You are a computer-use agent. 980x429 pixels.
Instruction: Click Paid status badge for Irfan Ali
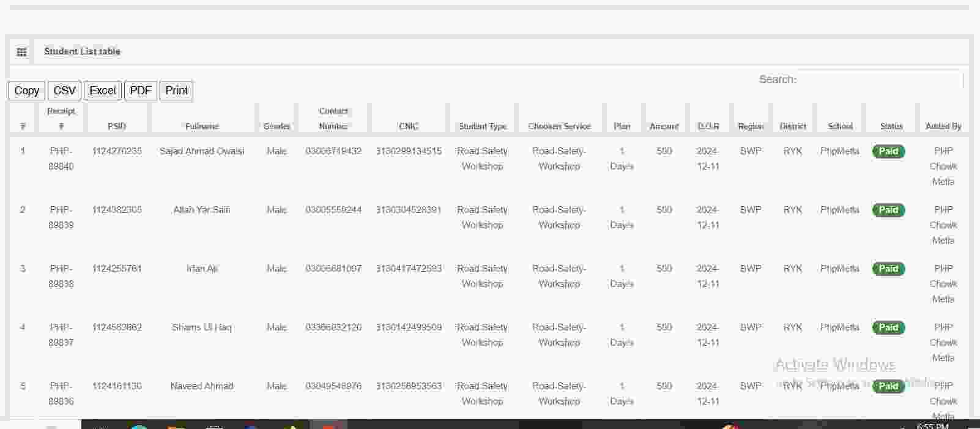pos(888,269)
